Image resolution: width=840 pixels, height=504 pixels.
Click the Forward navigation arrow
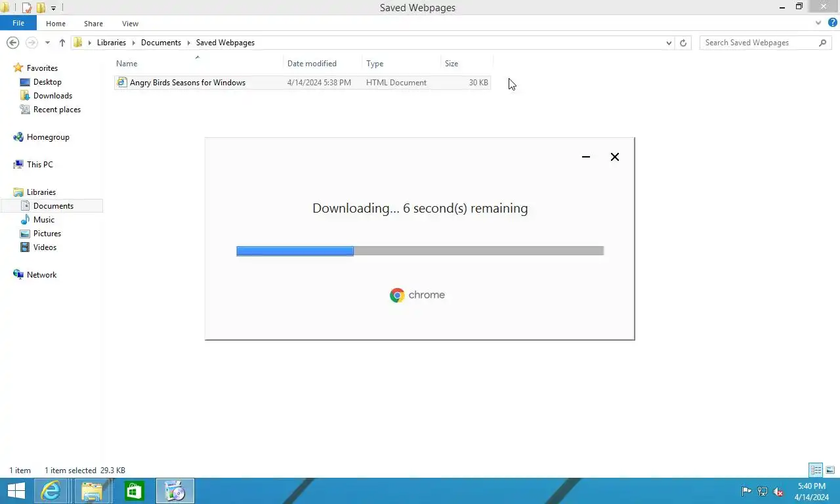pos(31,43)
